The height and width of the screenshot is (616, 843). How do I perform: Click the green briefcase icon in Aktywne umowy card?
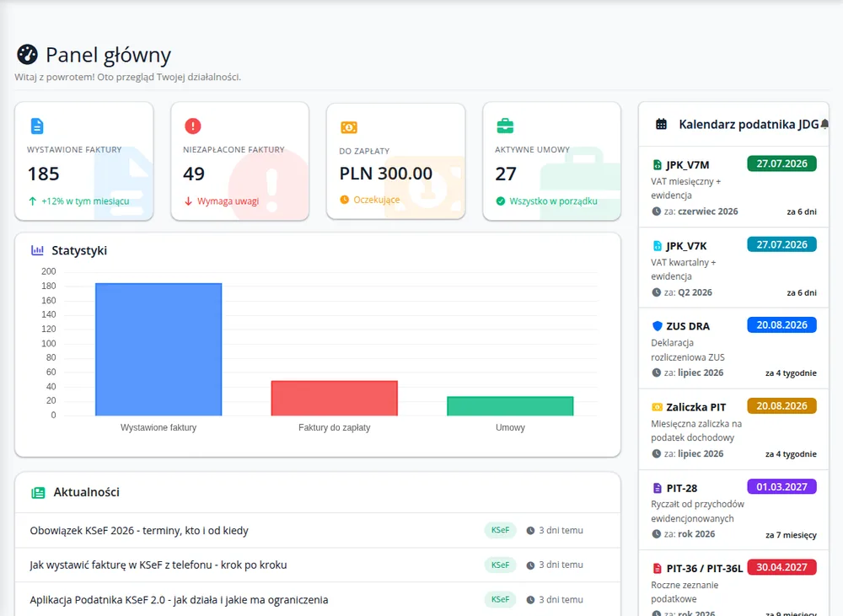pos(505,126)
